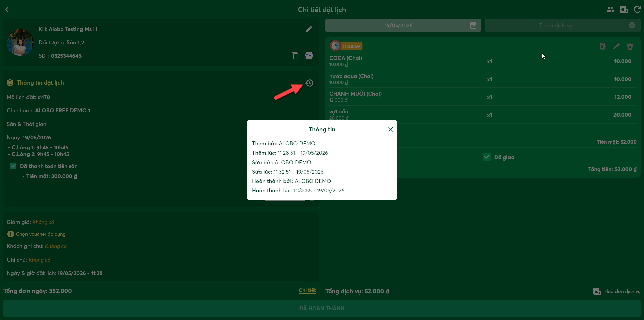Click Tiền mặt: 300.000 đ line
Viewport: 644px width, 320px height.
pyautogui.click(x=50, y=176)
